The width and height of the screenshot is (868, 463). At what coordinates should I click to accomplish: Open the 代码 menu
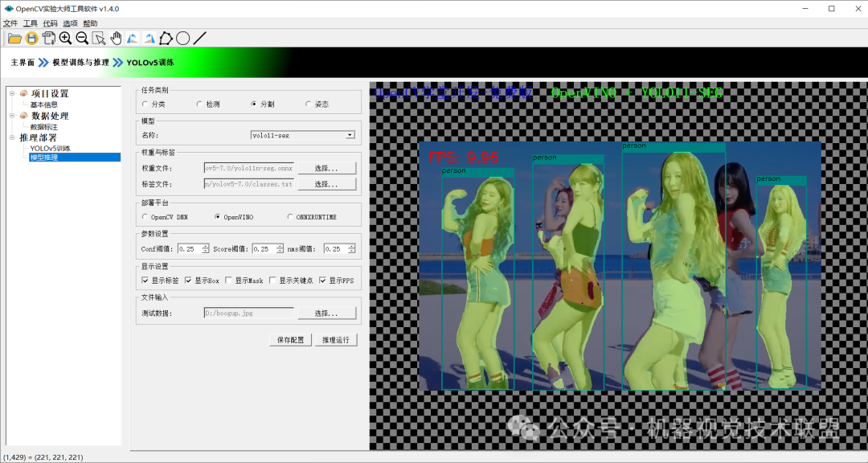pyautogui.click(x=51, y=23)
